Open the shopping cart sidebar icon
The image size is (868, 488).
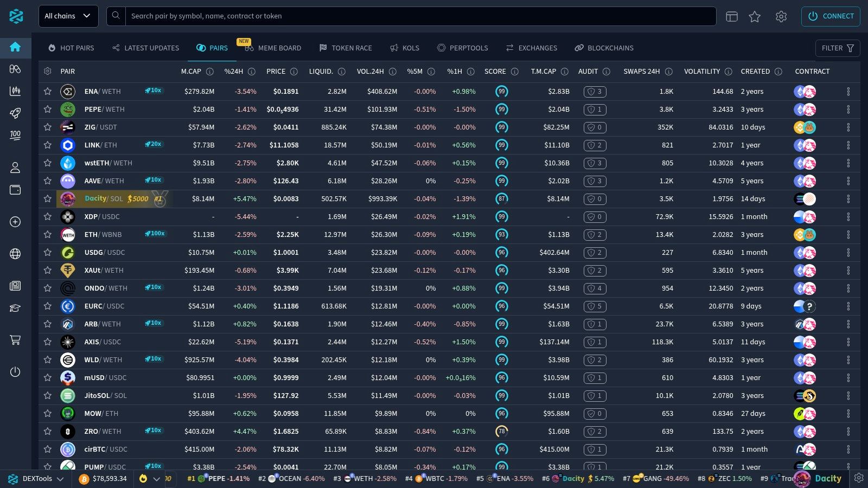click(15, 340)
